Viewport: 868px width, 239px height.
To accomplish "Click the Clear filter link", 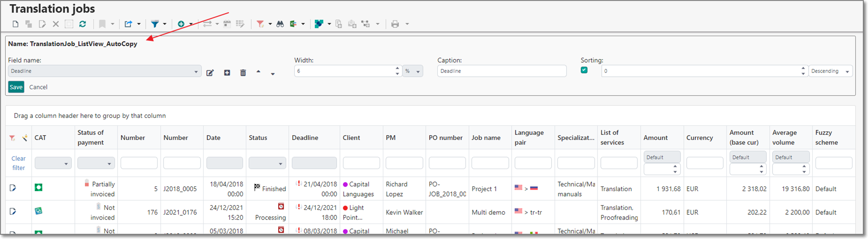I will (18, 163).
